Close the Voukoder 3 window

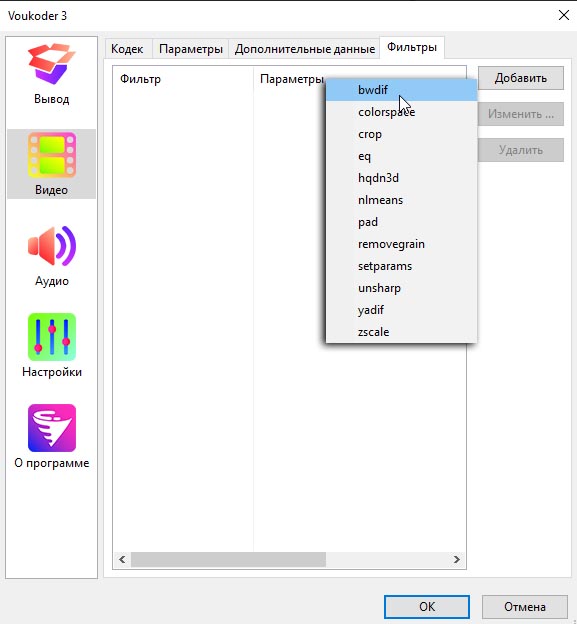[x=564, y=16]
